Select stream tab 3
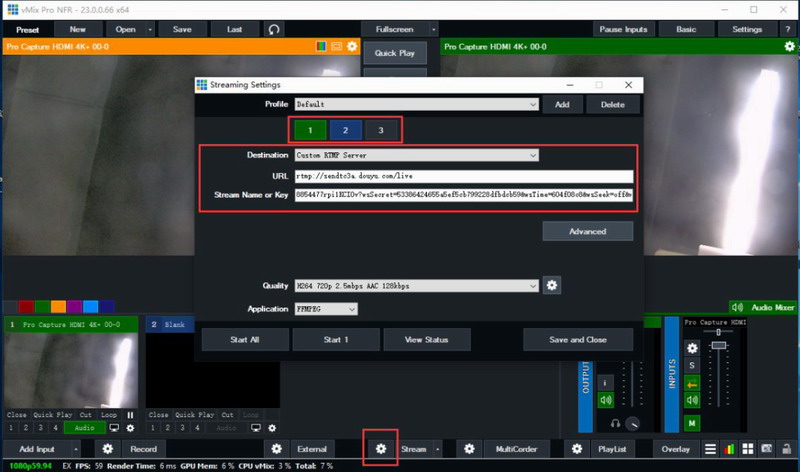This screenshot has width=800, height=472. click(x=380, y=130)
